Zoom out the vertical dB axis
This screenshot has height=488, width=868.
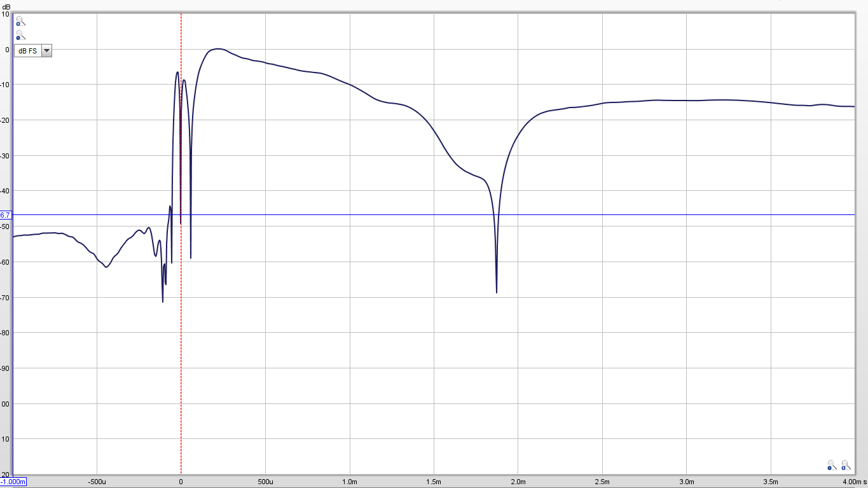point(20,35)
